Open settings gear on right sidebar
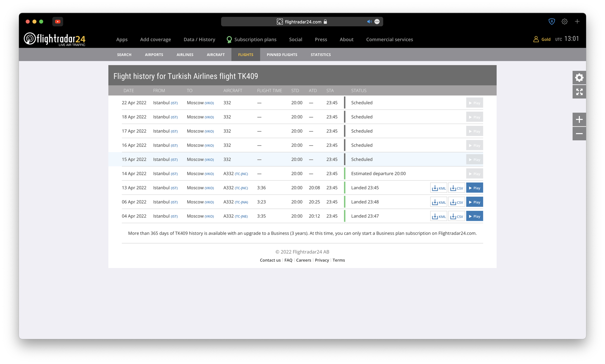The width and height of the screenshot is (605, 364). [579, 78]
